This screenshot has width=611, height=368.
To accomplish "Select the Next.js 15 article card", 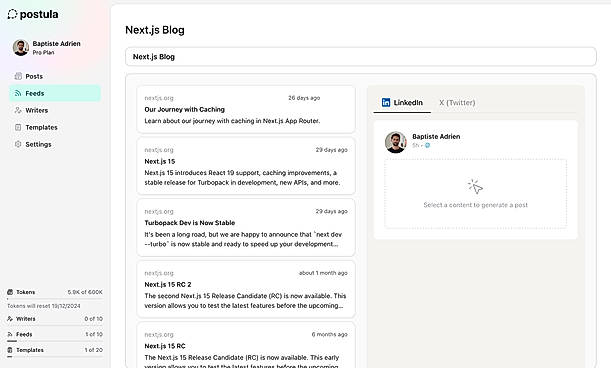I will pyautogui.click(x=246, y=166).
